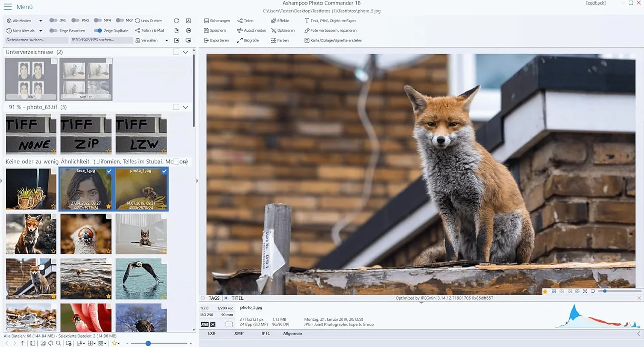Click the Optimieren tool
The height and width of the screenshot is (347, 644).
(283, 30)
